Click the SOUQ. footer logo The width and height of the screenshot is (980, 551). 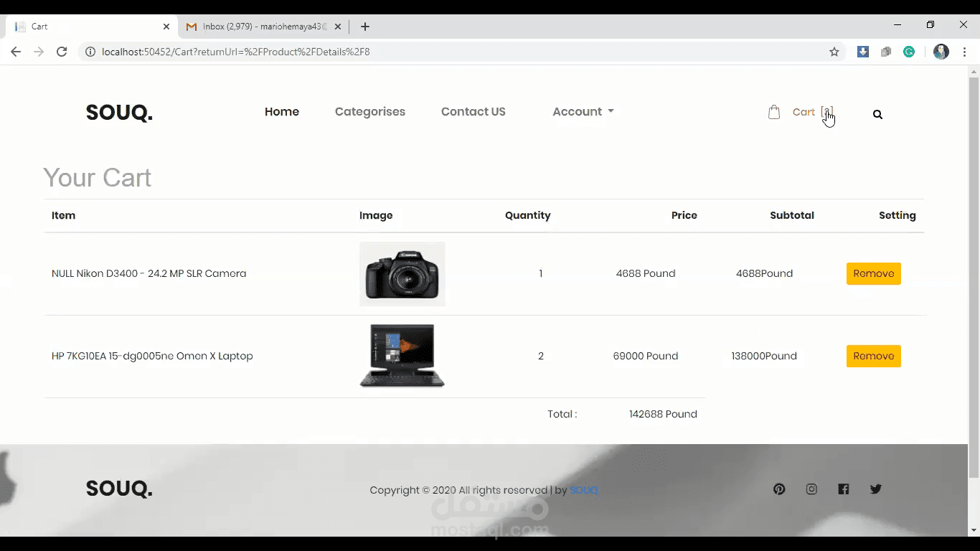point(119,489)
